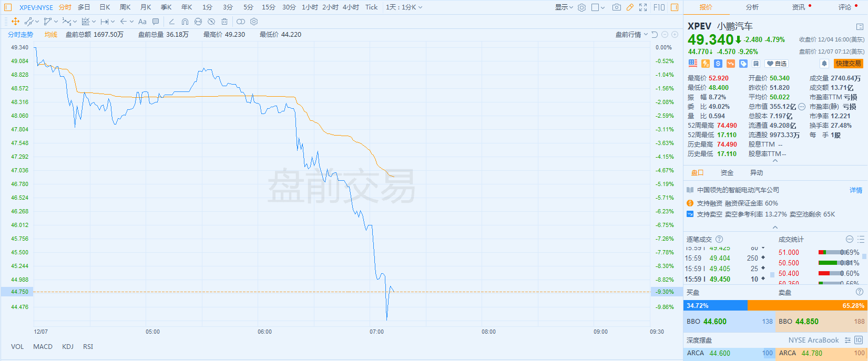Toggle the 分时走势 trend line legend
Image resolution: width=868 pixels, height=361 pixels.
pos(21,35)
